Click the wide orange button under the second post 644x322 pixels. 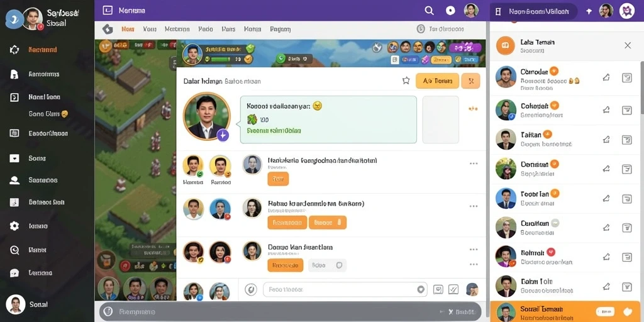coord(287,223)
